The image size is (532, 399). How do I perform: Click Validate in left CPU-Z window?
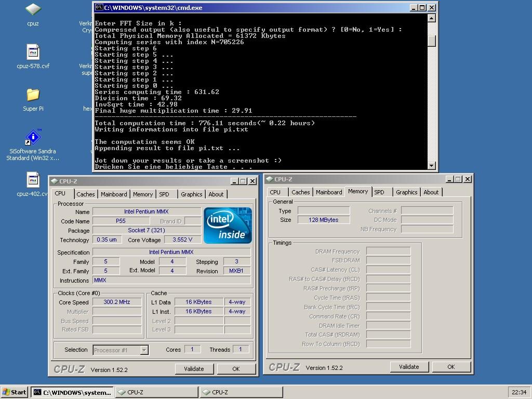[194, 369]
